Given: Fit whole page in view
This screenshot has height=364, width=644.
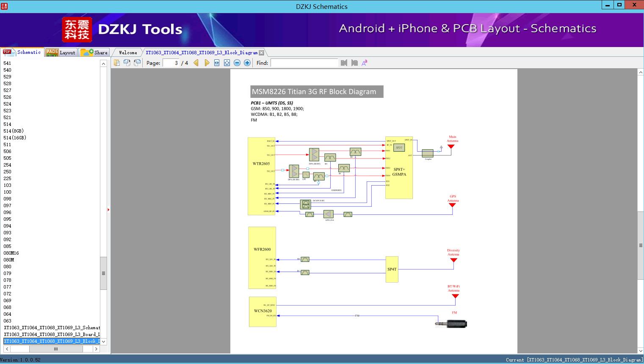Looking at the screenshot, I should (227, 63).
